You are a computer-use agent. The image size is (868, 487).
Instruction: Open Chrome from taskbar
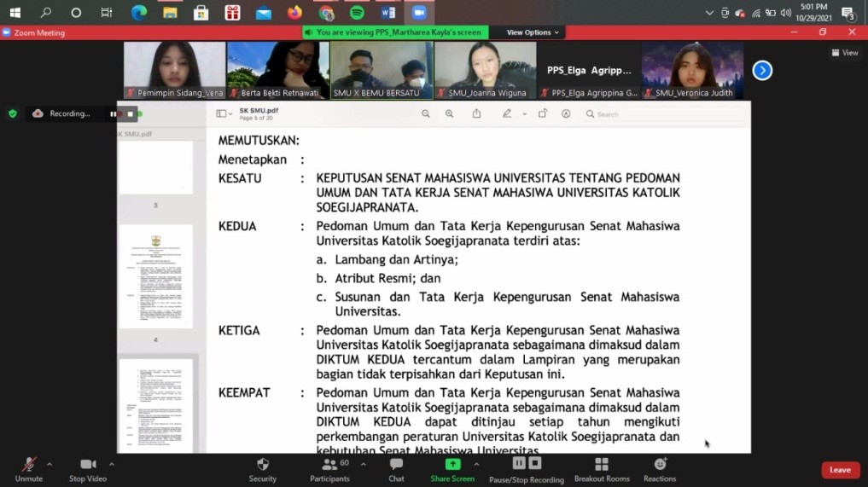click(326, 12)
